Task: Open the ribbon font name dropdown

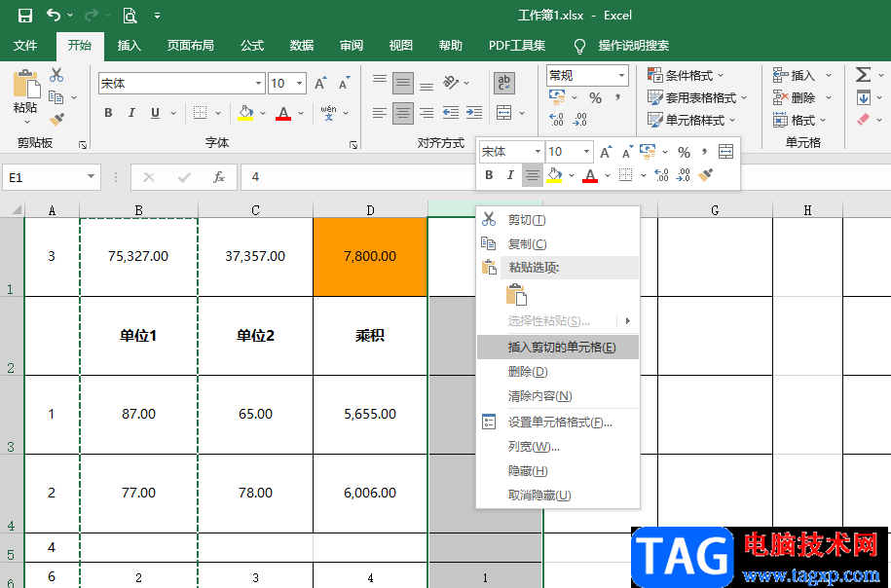Action: coord(258,84)
